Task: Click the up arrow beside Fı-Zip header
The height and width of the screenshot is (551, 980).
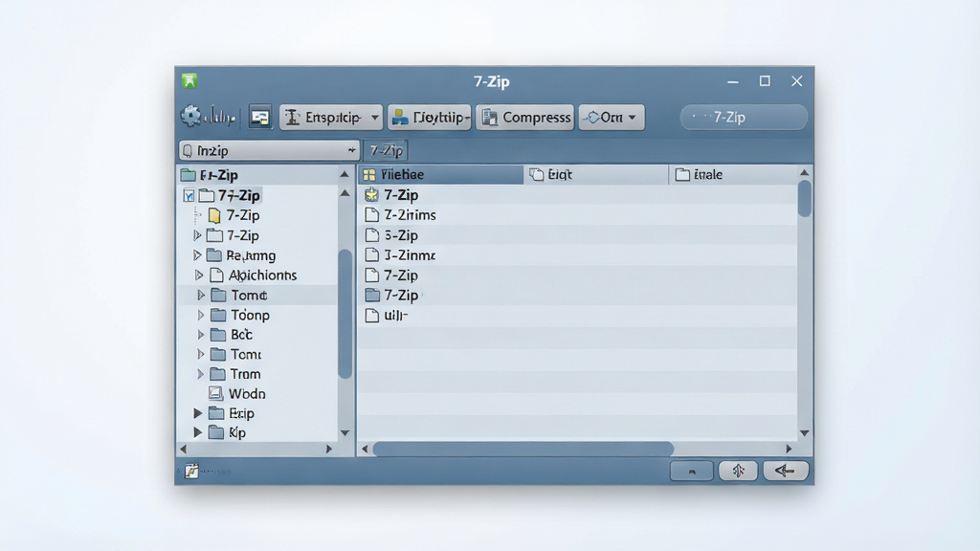Action: (345, 174)
